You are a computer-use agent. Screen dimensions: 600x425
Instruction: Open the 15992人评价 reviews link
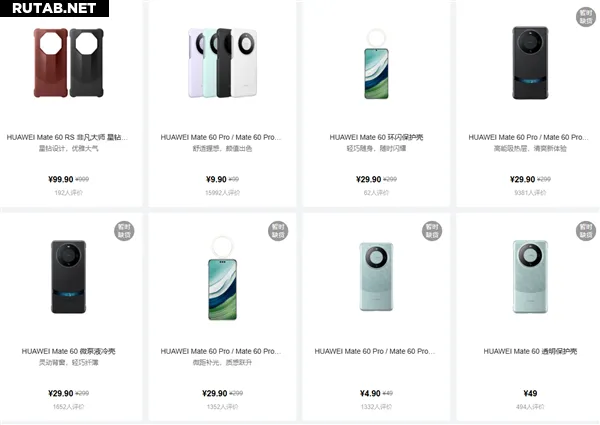coord(222,192)
